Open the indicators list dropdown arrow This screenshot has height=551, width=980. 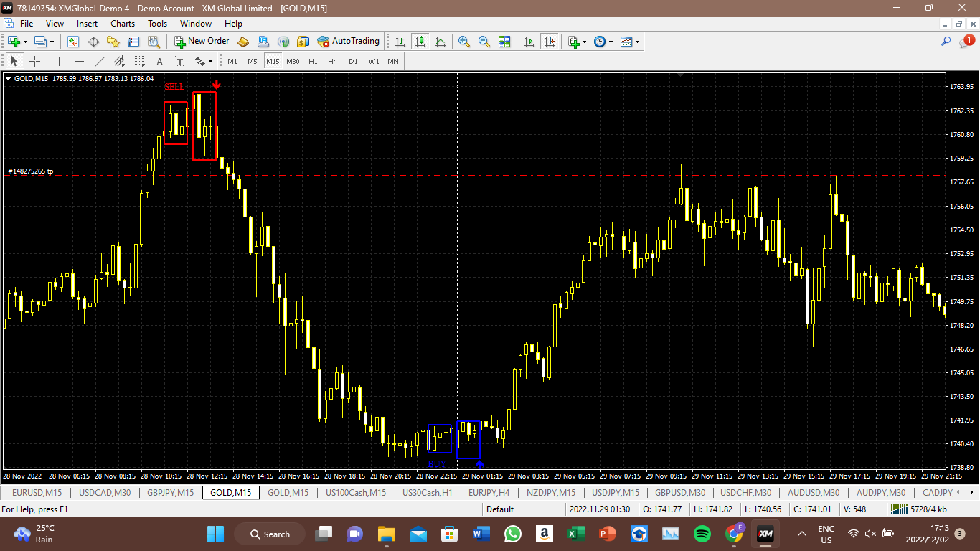point(585,42)
